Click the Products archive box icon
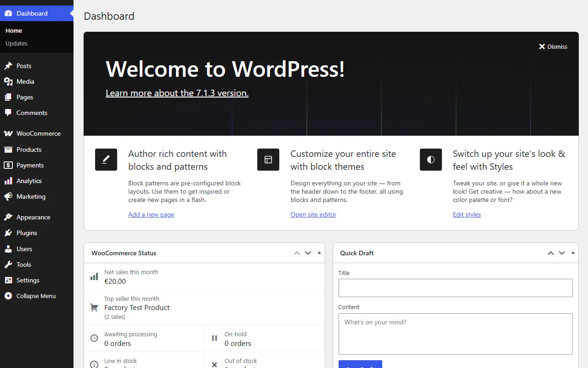This screenshot has height=368, width=588. (x=8, y=149)
